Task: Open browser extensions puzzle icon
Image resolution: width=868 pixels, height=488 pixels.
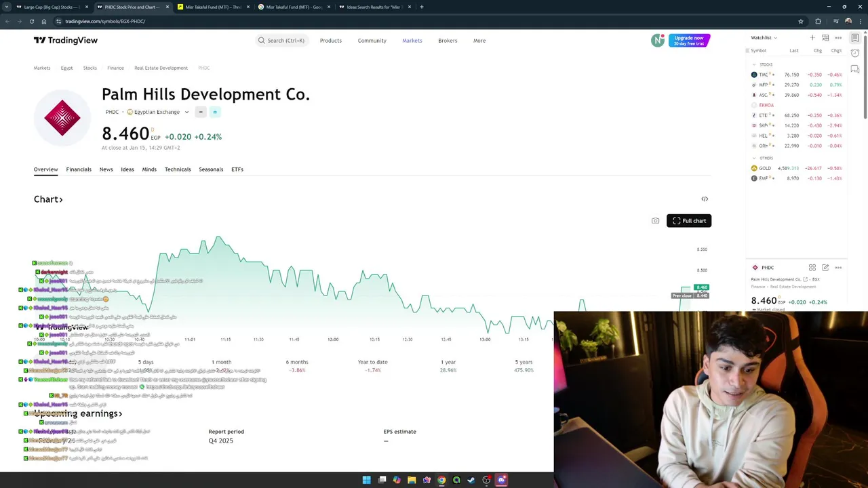Action: 818,21
